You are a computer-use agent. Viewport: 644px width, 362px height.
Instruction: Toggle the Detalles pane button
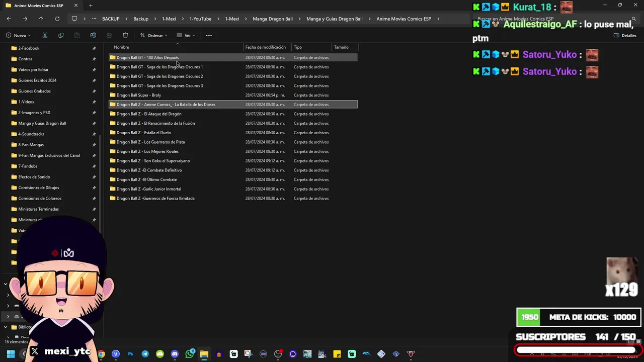click(625, 35)
